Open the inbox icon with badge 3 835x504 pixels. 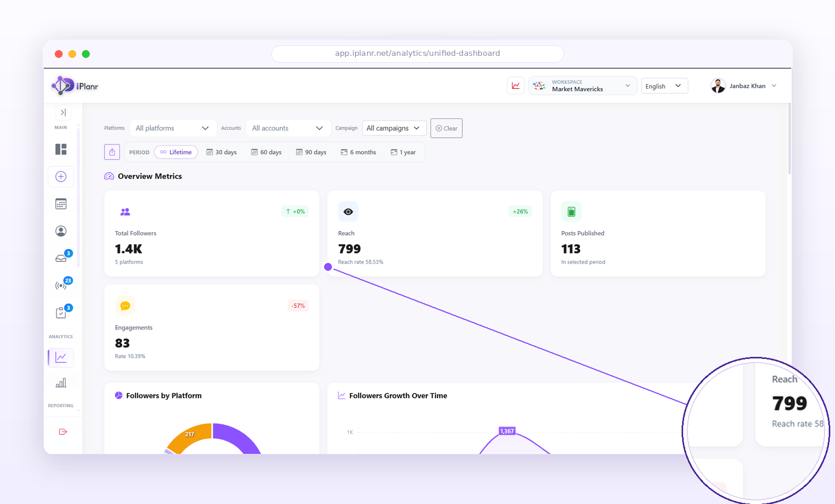(x=62, y=258)
